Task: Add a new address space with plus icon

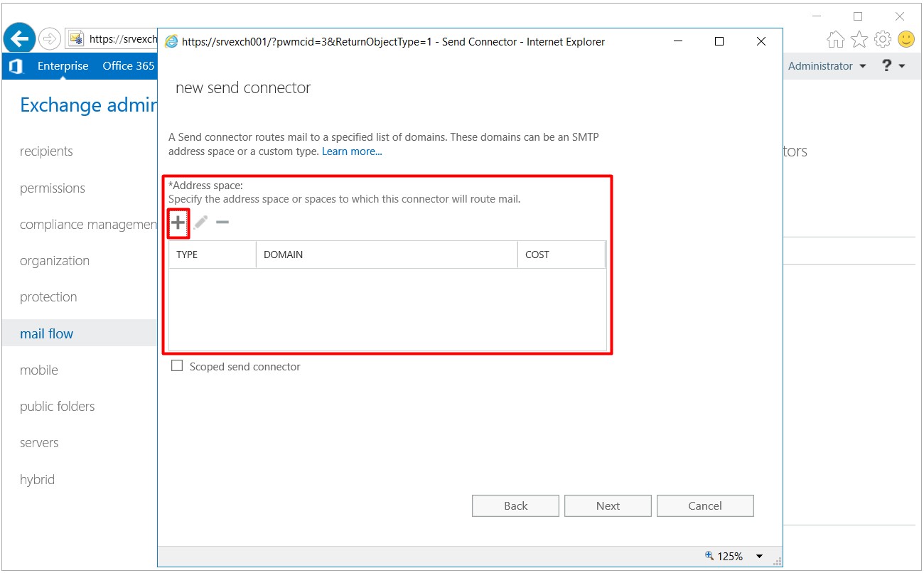Action: 178,223
